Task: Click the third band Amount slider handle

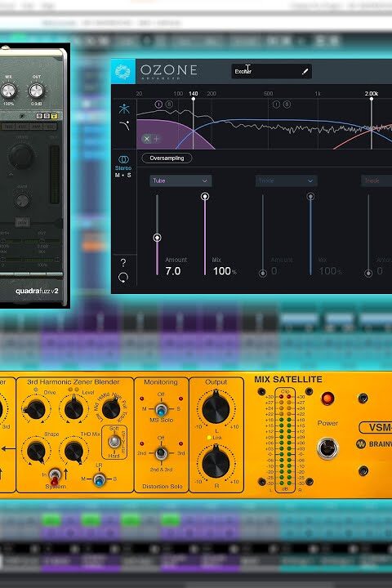Action: click(368, 273)
